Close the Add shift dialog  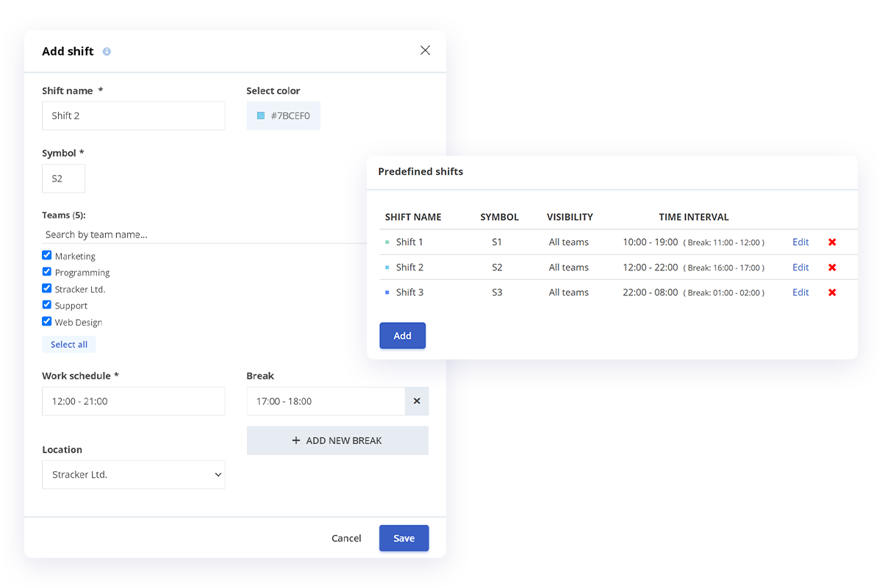coord(425,50)
